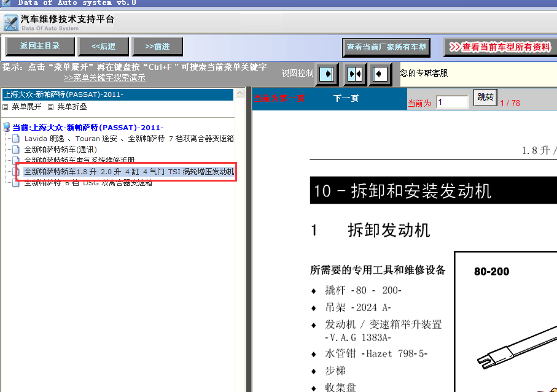
Task: Go back with the <<后退 button
Action: (103, 47)
